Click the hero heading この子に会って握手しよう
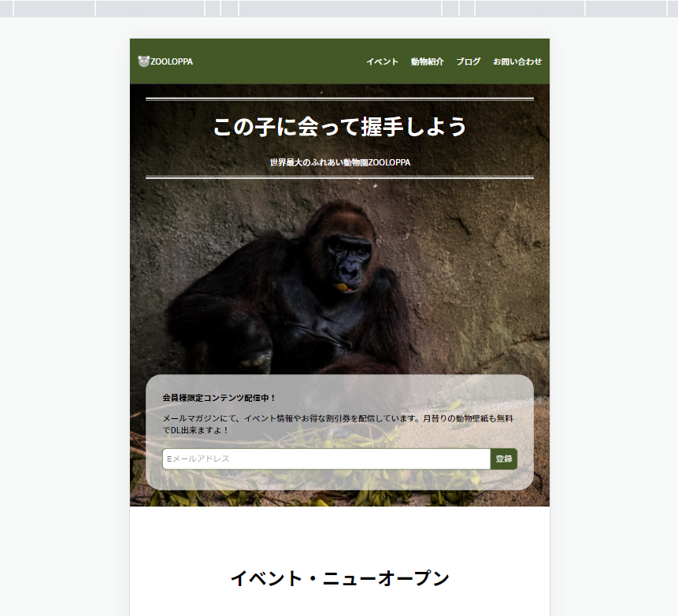678x616 pixels. point(340,127)
